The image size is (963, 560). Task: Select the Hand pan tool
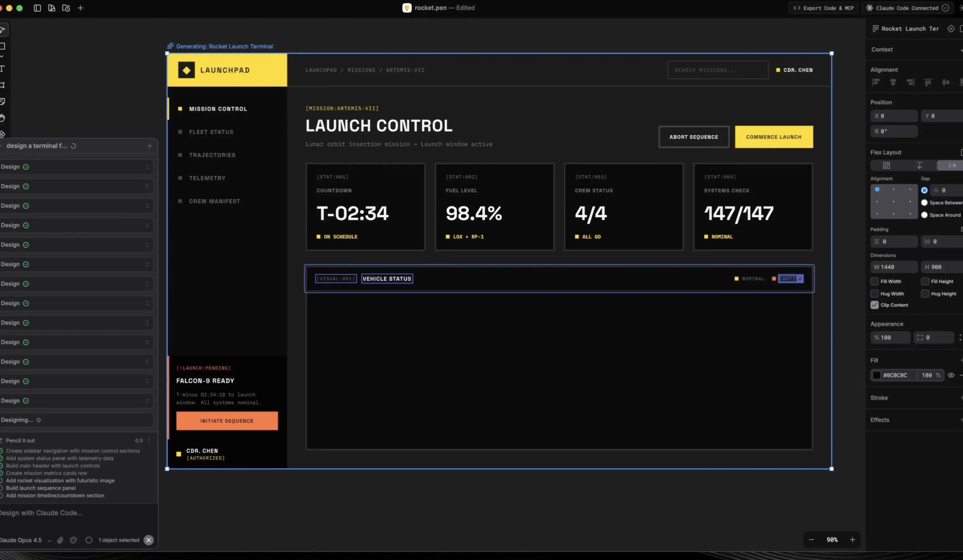pyautogui.click(x=2, y=118)
